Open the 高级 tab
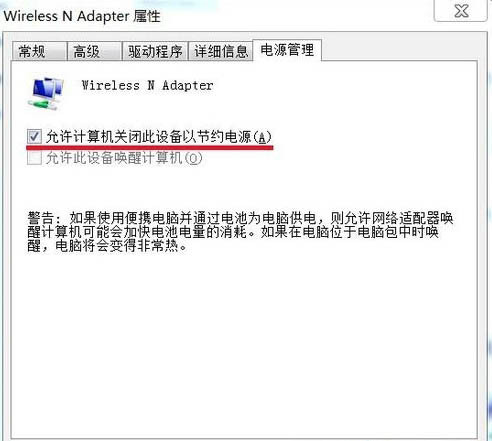The width and height of the screenshot is (492, 441). click(x=94, y=51)
